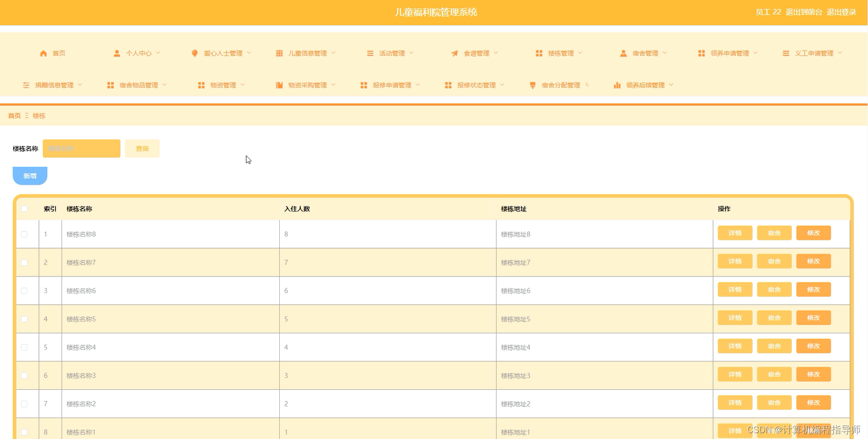Viewport: 868px width, 439px height.
Task: Click 修改 for row 楼栋名称3
Action: point(813,375)
